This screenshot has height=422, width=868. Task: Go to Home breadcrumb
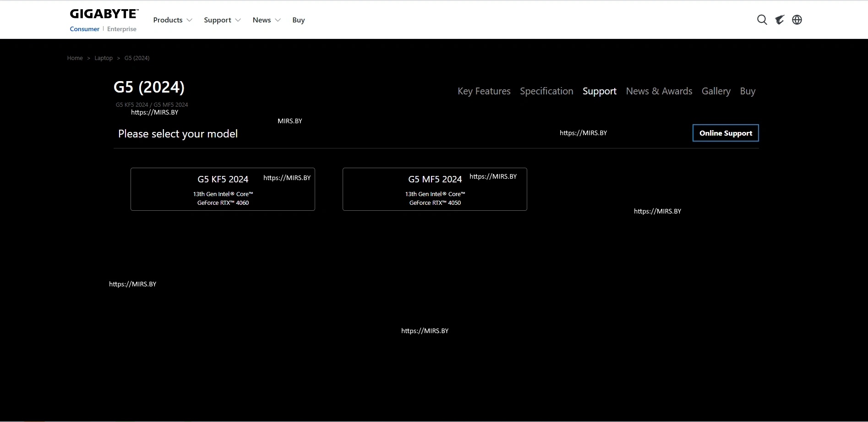(75, 58)
